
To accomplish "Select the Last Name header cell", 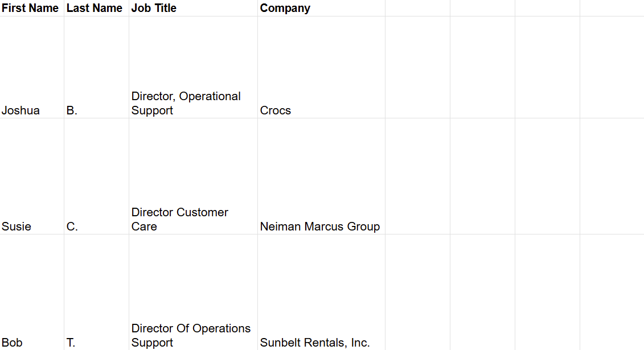I will tap(97, 8).
